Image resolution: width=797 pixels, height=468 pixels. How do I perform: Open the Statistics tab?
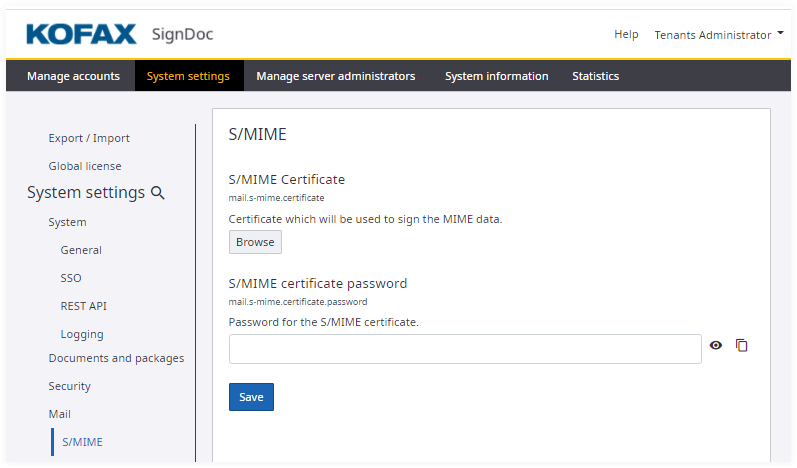pyautogui.click(x=595, y=76)
